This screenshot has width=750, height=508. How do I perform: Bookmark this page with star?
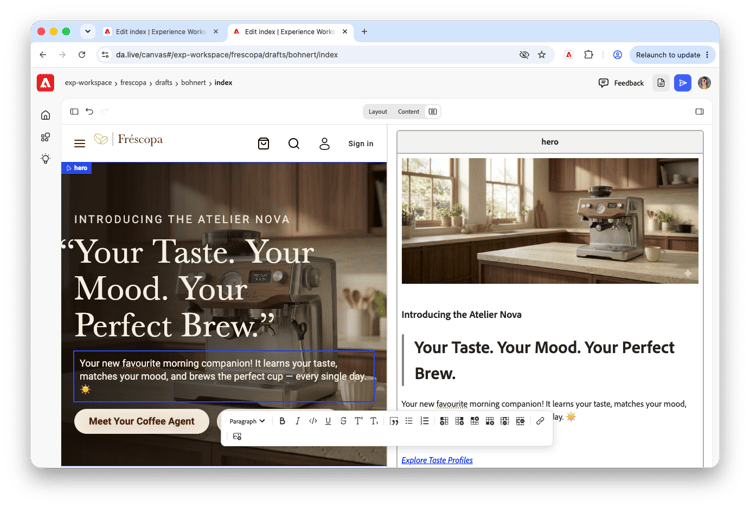coord(541,55)
